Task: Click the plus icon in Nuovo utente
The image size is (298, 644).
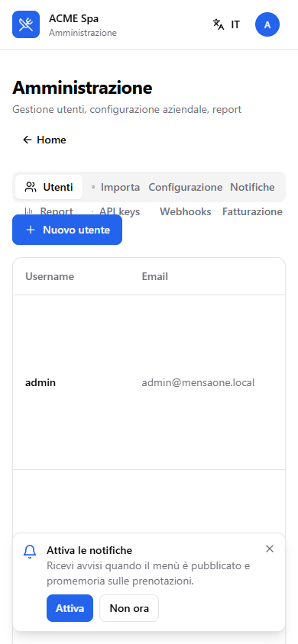Action: (31, 230)
